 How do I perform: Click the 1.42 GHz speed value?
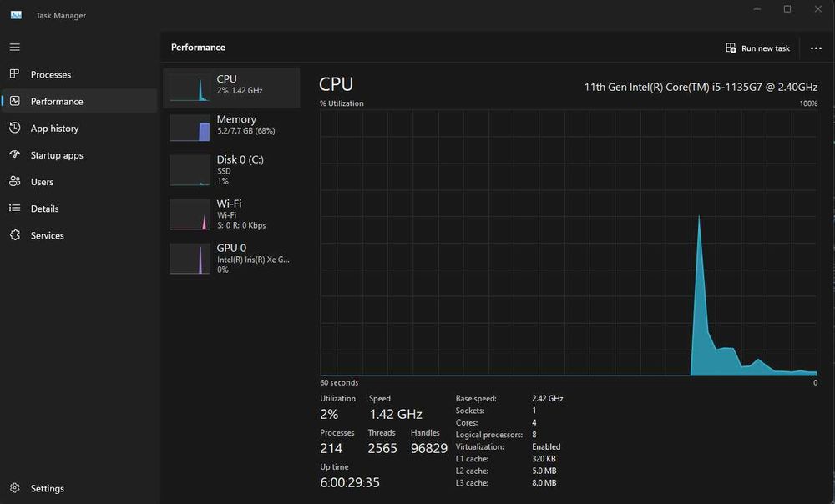coord(396,414)
